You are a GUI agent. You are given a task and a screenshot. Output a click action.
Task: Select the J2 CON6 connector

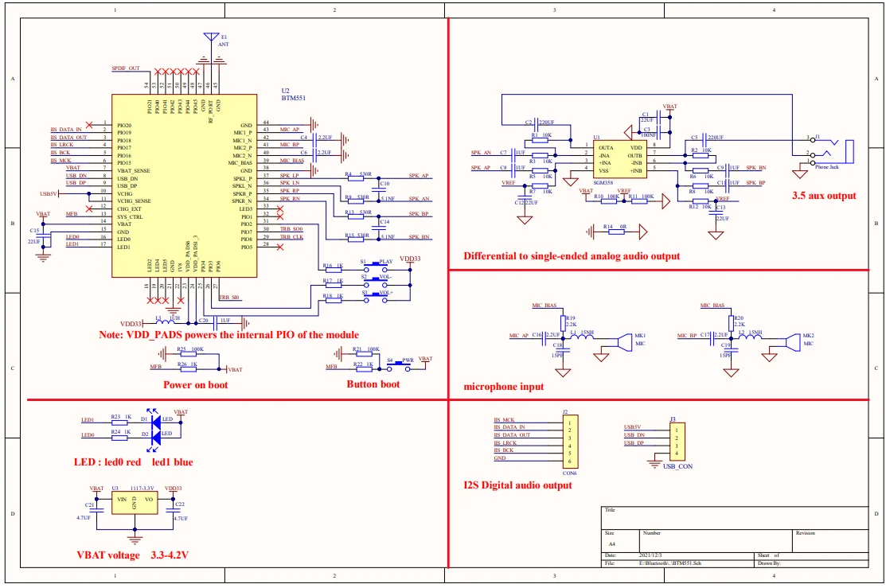[570, 442]
